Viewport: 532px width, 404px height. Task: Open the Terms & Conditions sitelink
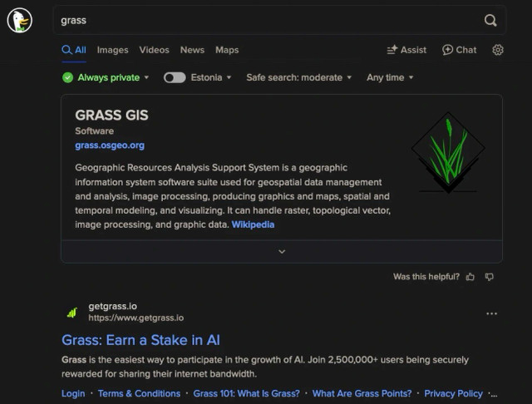[139, 393]
